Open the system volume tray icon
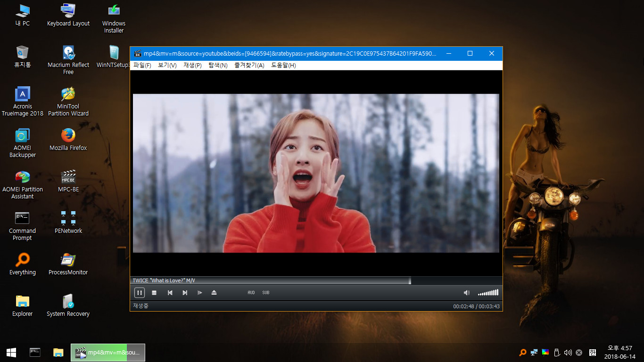The image size is (644, 362). 568,352
